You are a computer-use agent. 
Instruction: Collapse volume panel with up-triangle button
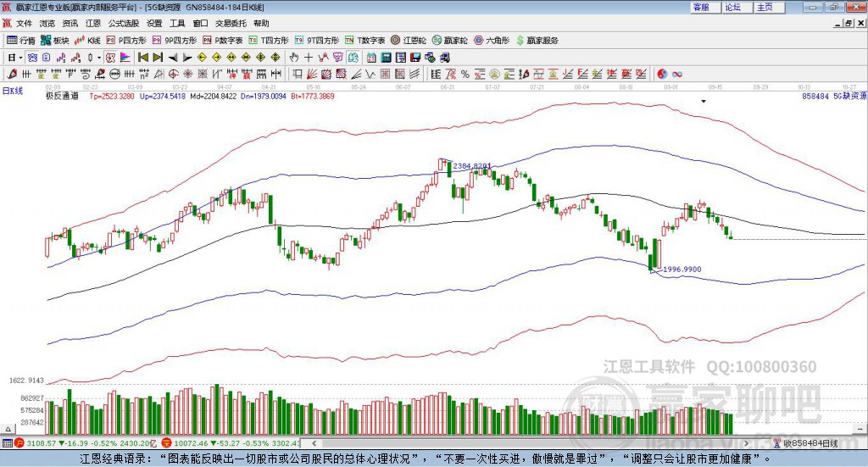coord(8,429)
